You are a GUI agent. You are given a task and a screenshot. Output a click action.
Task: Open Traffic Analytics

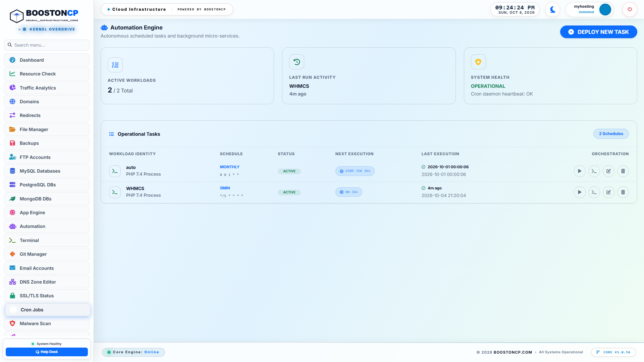47,88
